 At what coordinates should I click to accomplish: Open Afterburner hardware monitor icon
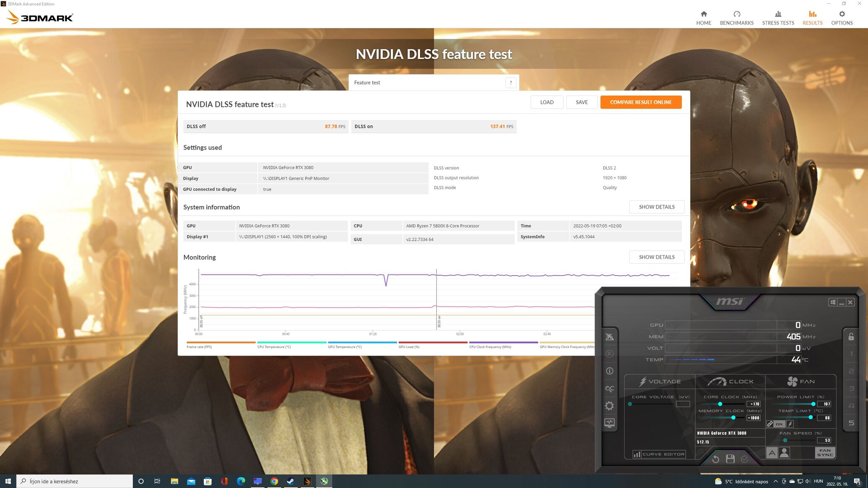(609, 423)
